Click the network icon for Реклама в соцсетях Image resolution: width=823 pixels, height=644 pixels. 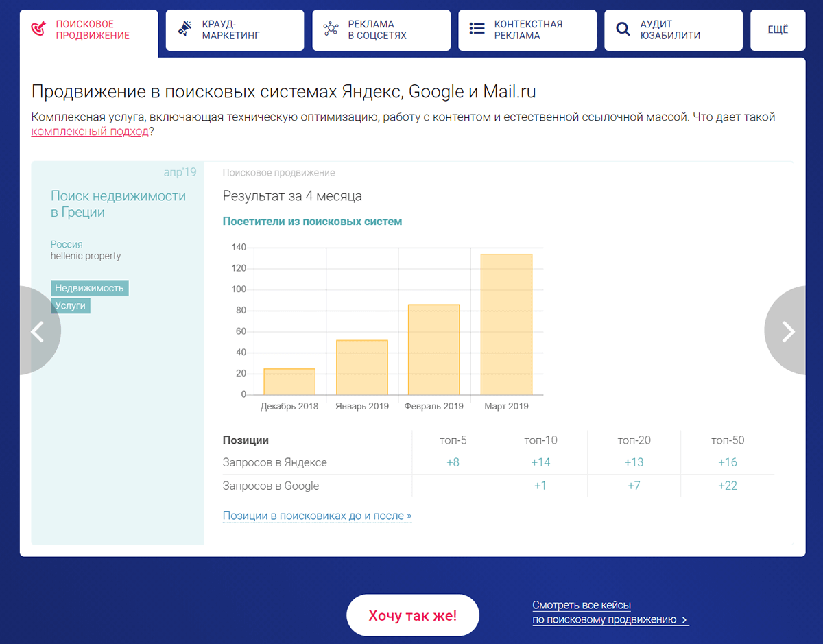tap(331, 29)
